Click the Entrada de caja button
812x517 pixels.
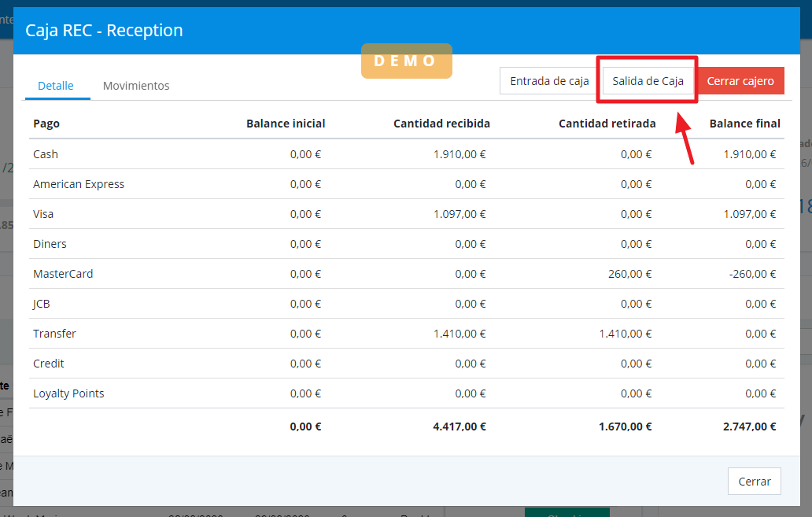tap(549, 81)
